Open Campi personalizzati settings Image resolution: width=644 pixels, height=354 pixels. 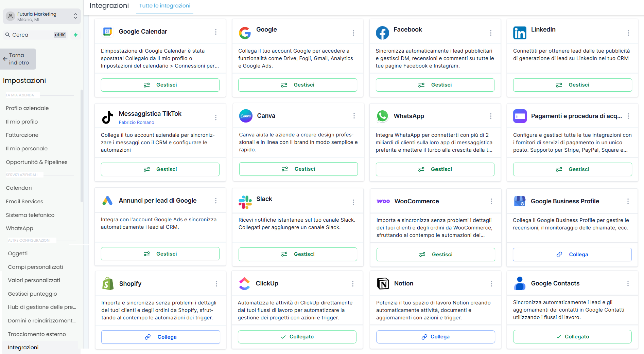click(x=35, y=267)
